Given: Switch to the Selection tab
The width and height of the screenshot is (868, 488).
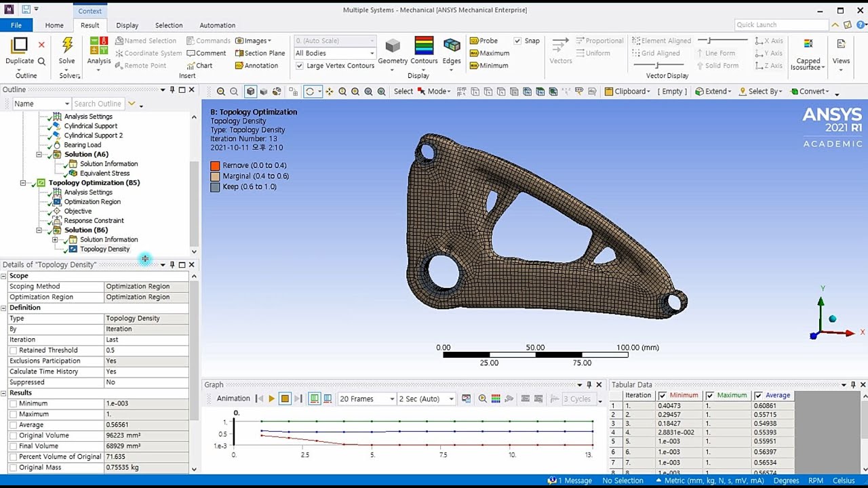Looking at the screenshot, I should click(x=169, y=25).
